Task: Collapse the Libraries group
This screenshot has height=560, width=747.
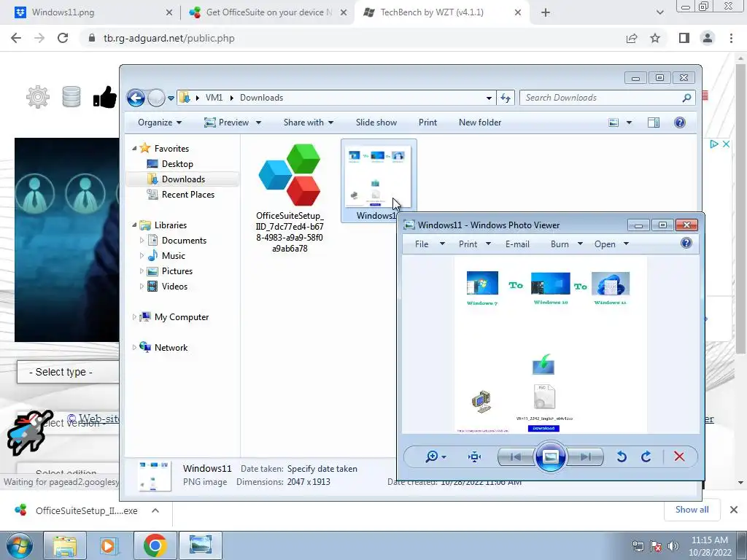Action: coord(134,225)
